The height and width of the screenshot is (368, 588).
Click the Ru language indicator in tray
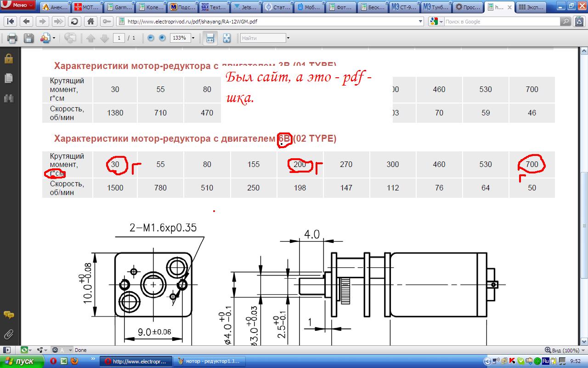tap(546, 361)
